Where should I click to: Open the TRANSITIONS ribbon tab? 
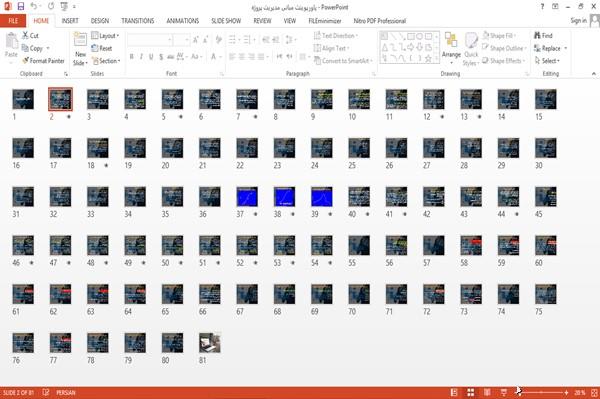pyautogui.click(x=138, y=21)
